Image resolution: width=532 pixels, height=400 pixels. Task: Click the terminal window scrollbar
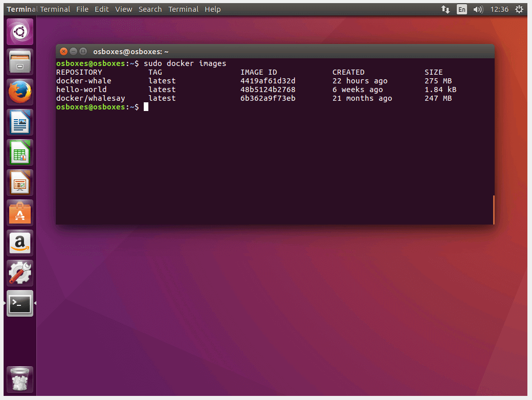tap(494, 210)
